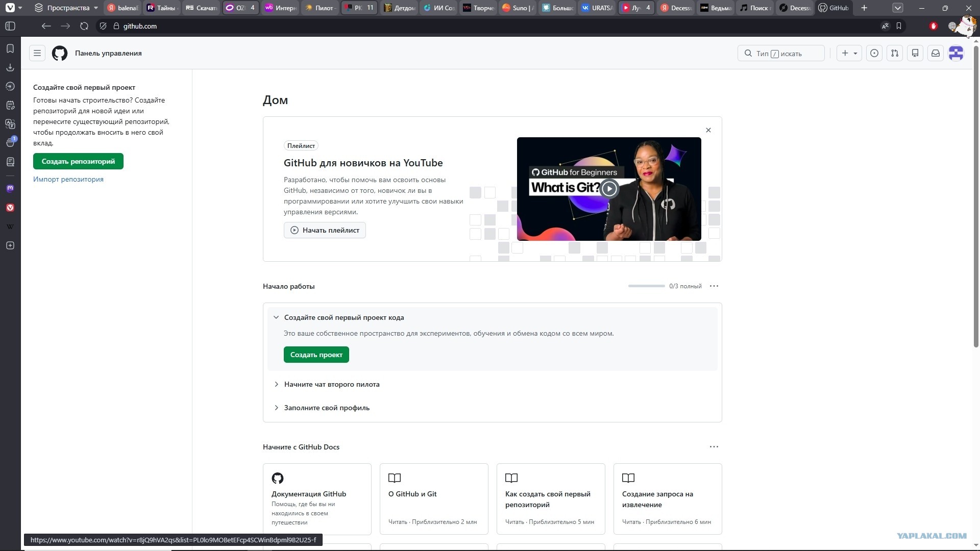980x551 pixels.
Task: Open the side panel icon with badge 1
Action: (10, 142)
